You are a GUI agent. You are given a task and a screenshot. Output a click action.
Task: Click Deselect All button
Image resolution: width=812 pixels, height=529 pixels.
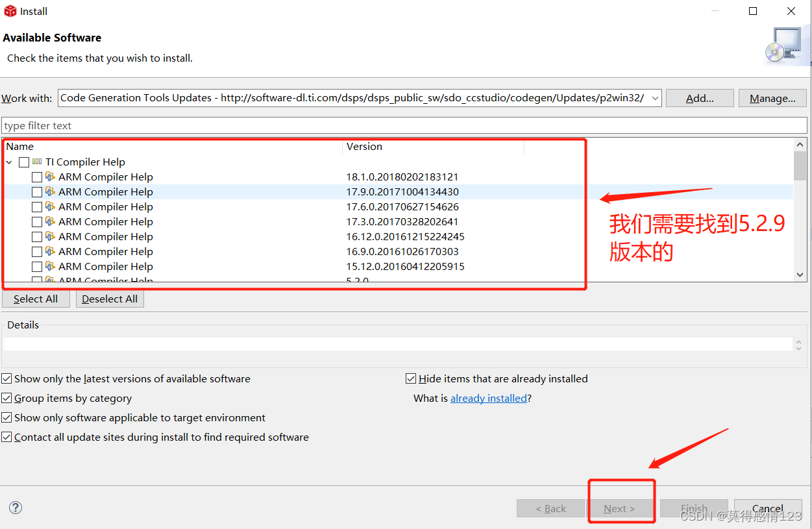(110, 299)
